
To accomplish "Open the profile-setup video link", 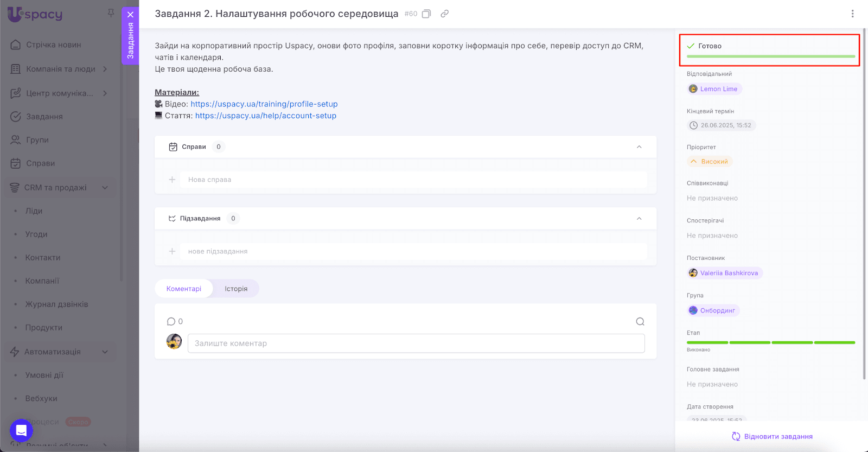I will (264, 104).
